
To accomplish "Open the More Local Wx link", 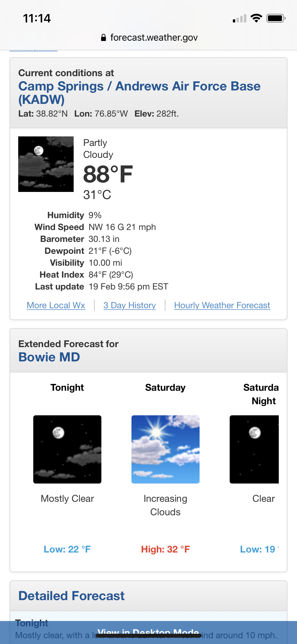I will click(56, 305).
